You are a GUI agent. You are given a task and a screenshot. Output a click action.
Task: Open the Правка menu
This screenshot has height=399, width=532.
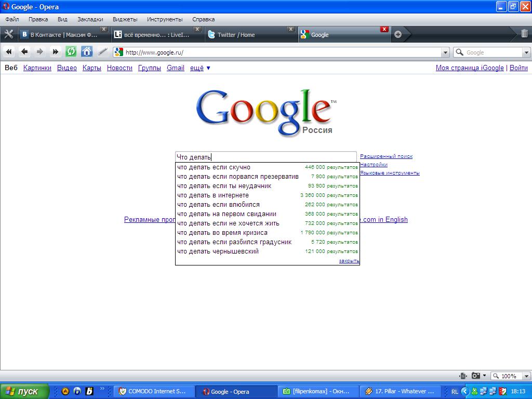tap(38, 19)
